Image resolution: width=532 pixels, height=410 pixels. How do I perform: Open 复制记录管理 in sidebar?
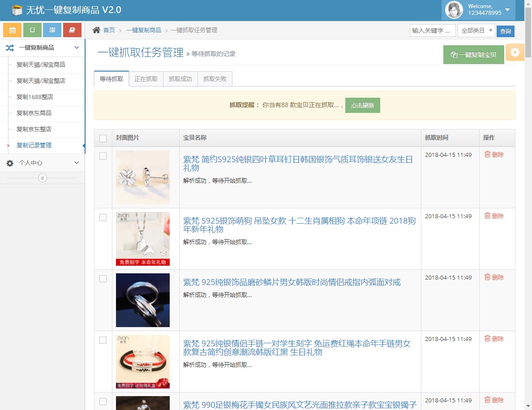(34, 145)
